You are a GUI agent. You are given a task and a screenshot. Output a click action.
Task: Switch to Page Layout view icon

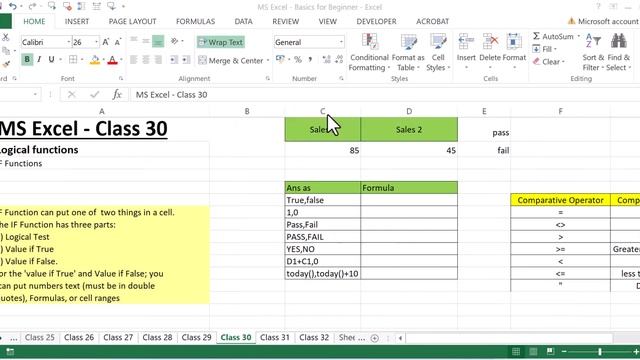coord(533,351)
